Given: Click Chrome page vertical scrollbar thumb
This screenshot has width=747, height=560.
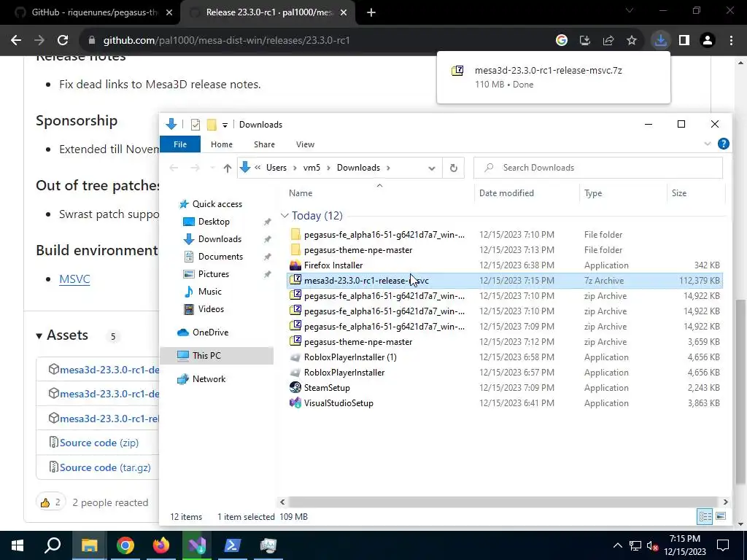Looking at the screenshot, I should point(740,391).
